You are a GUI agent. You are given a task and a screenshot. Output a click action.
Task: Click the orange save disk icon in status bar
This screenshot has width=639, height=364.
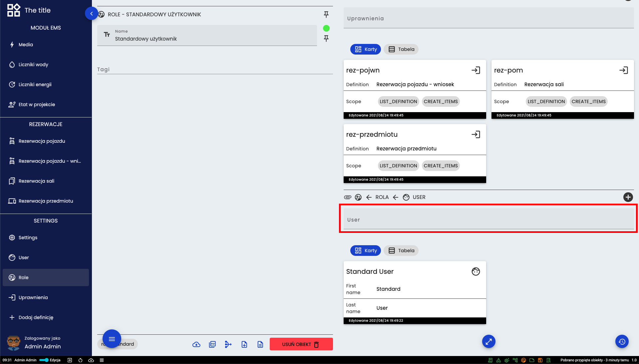(540, 360)
